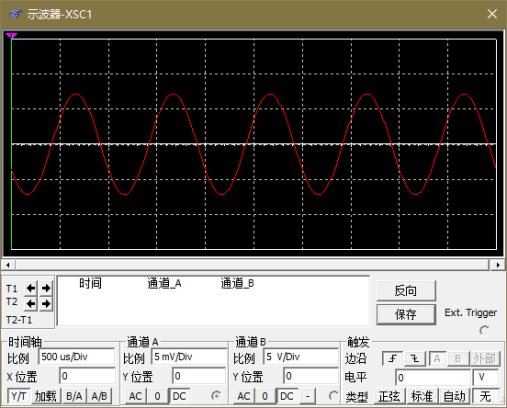This screenshot has height=408, width=507.
Task: Select Ext. Trigger radio button
Action: [x=484, y=330]
